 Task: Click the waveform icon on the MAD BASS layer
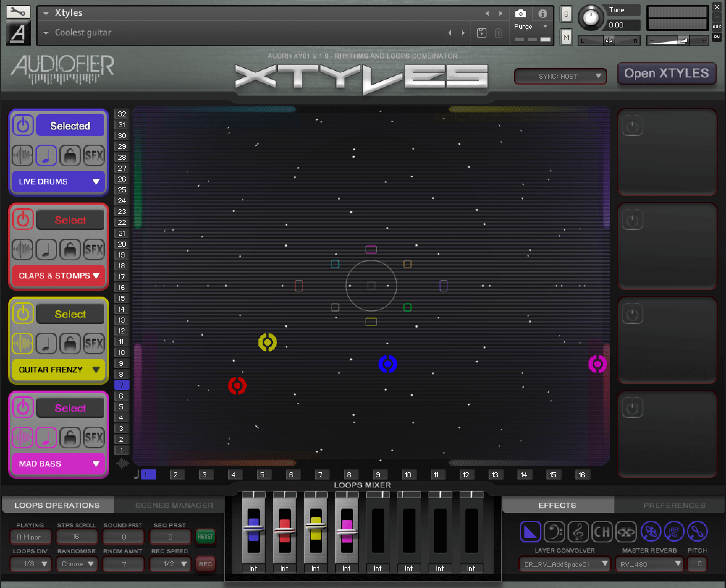point(22,438)
